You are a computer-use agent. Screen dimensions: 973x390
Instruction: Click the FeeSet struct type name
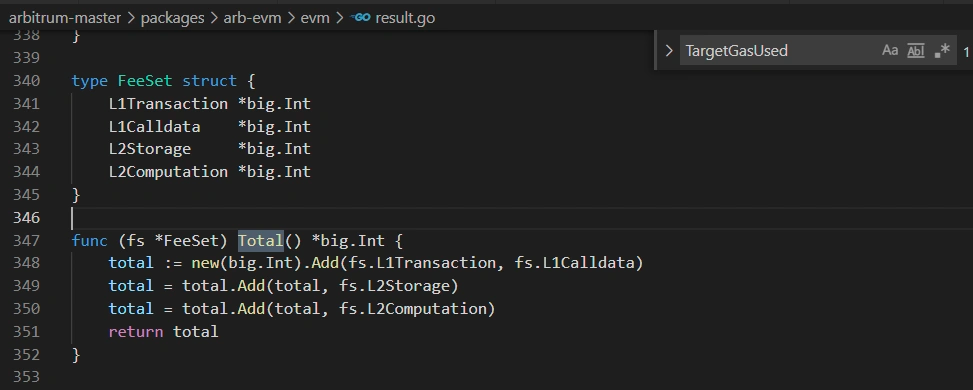point(145,81)
